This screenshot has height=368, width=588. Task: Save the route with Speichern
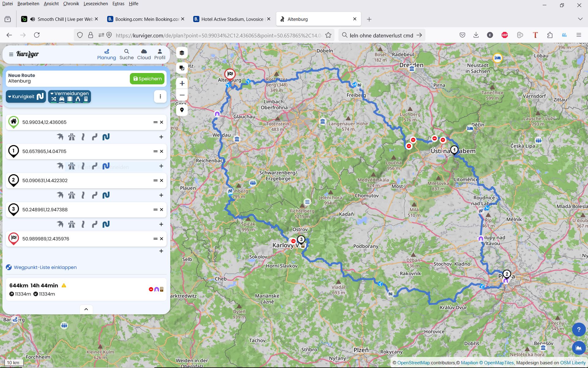147,79
